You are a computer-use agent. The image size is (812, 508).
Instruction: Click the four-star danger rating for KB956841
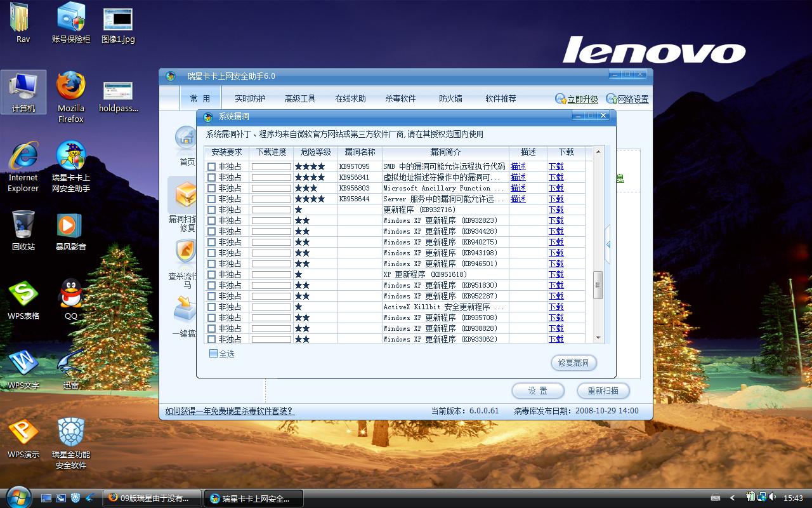[x=310, y=177]
